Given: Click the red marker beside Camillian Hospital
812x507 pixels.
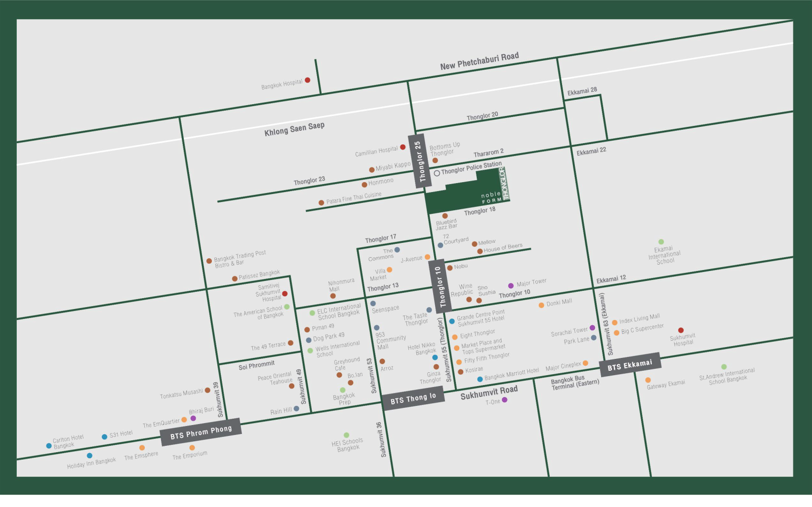Looking at the screenshot, I should coord(403,147).
